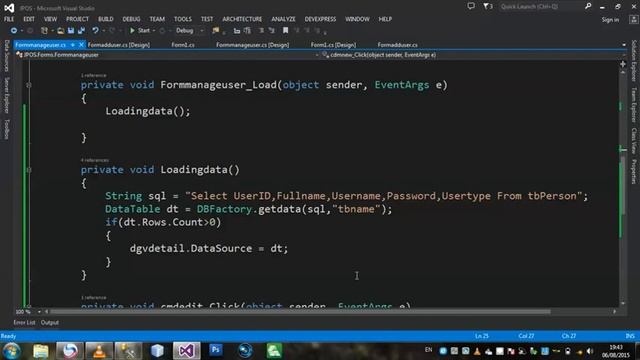This screenshot has width=640, height=360.
Task: Open the notifications flag icon
Action: click(487, 6)
